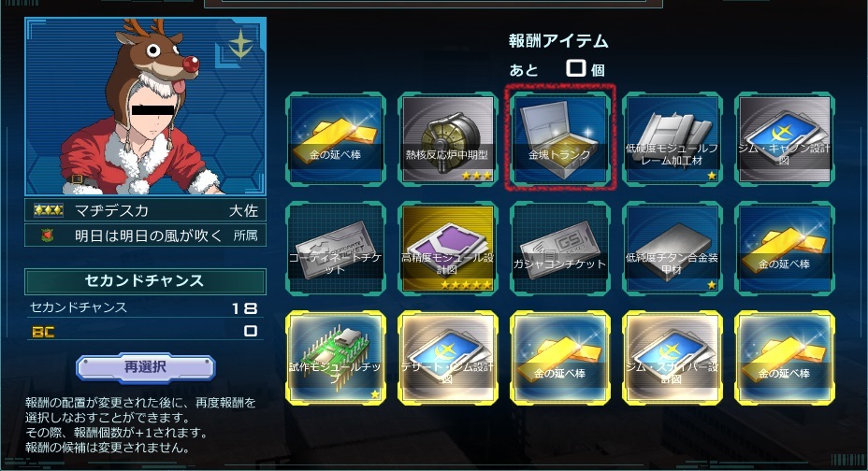Pick the ガシャコンチケット reward tile
This screenshot has width=868, height=471.
tap(560, 248)
